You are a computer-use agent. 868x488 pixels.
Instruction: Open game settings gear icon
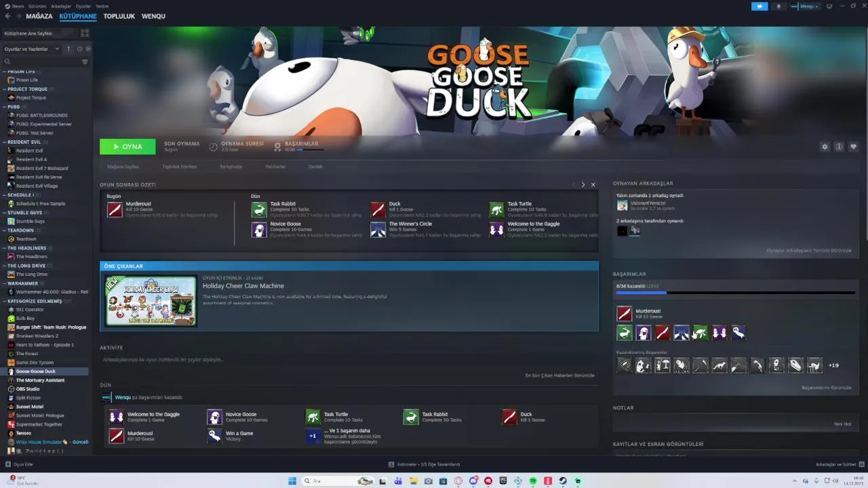tap(825, 146)
